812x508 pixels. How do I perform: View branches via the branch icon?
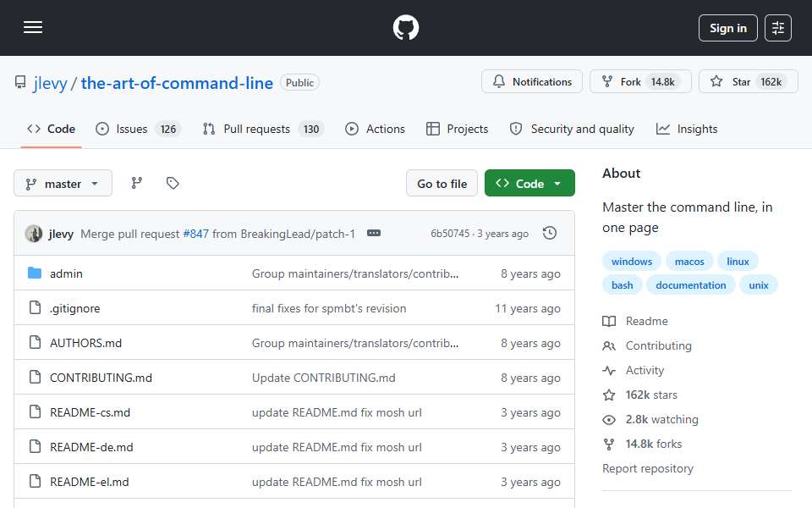coord(137,183)
